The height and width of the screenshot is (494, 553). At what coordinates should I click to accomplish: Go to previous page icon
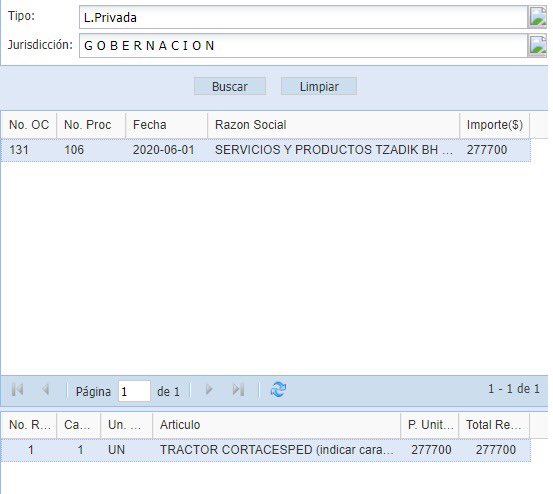coord(45,390)
